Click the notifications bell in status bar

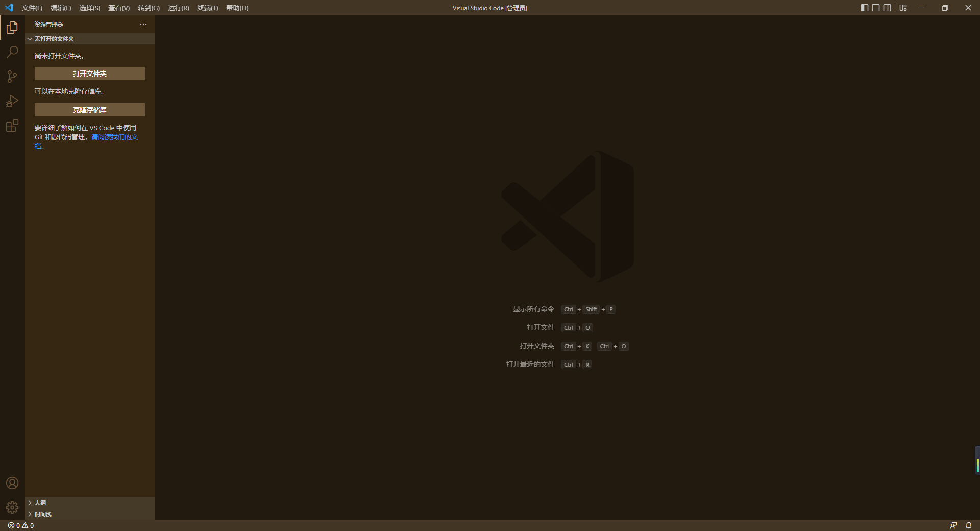coord(968,525)
